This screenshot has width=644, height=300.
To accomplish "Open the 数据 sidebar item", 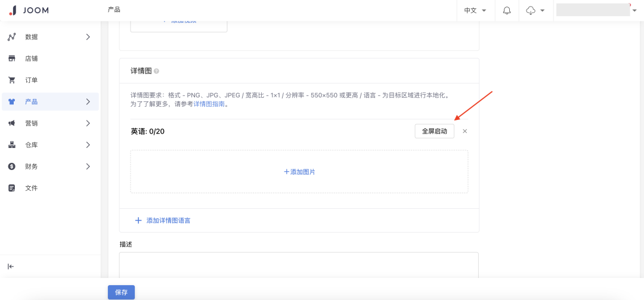I will pos(50,37).
